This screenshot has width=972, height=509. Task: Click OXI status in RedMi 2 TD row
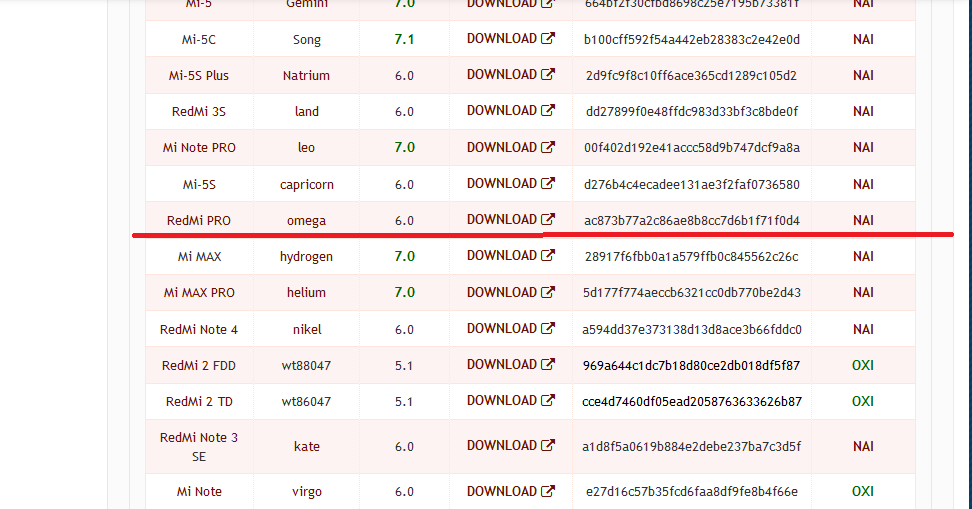tap(863, 402)
